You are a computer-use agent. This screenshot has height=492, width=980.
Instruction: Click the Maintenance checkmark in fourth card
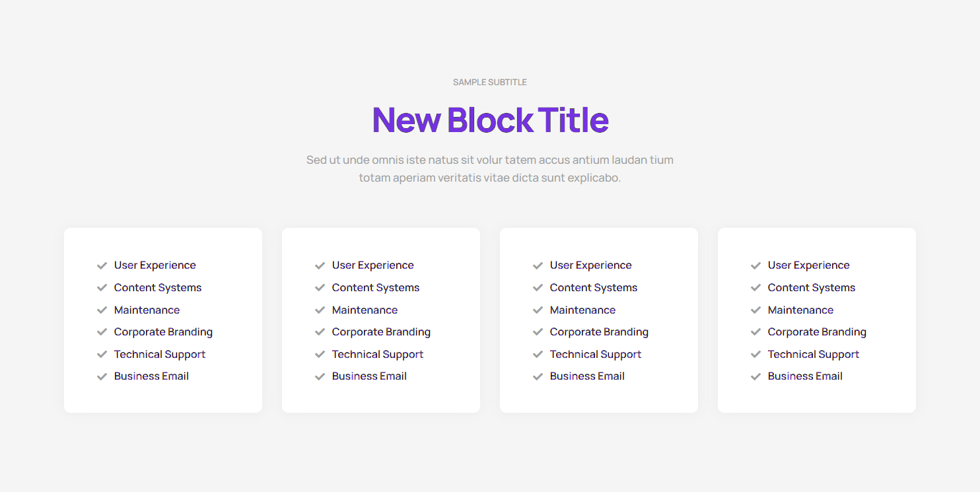pos(755,310)
